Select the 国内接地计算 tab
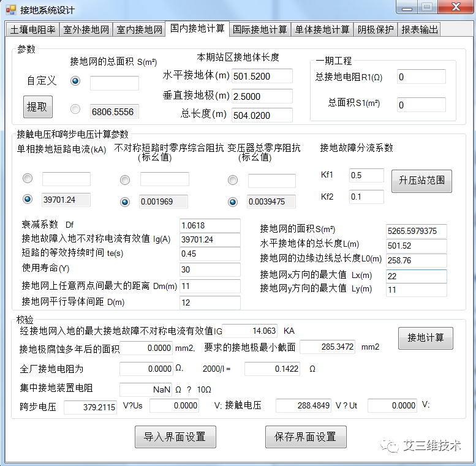476x466 pixels. click(197, 29)
